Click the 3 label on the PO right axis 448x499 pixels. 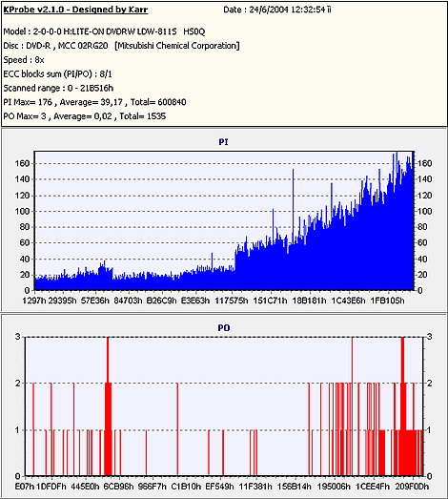click(x=430, y=337)
